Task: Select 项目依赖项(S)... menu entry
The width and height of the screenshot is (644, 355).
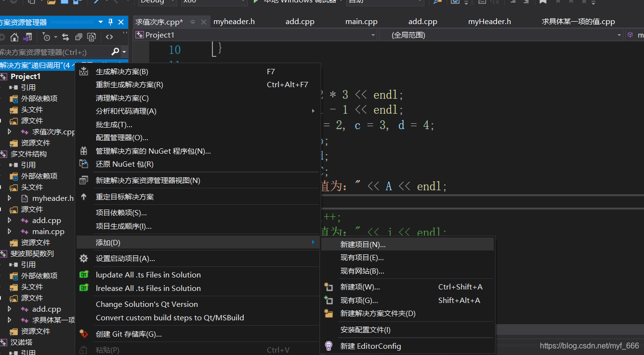Action: point(197,212)
